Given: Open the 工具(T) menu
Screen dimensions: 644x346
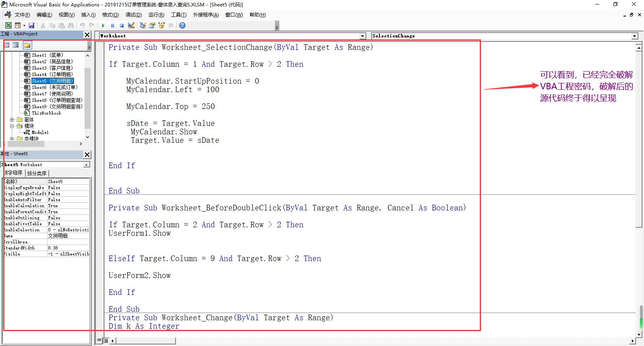Looking at the screenshot, I should click(x=179, y=15).
